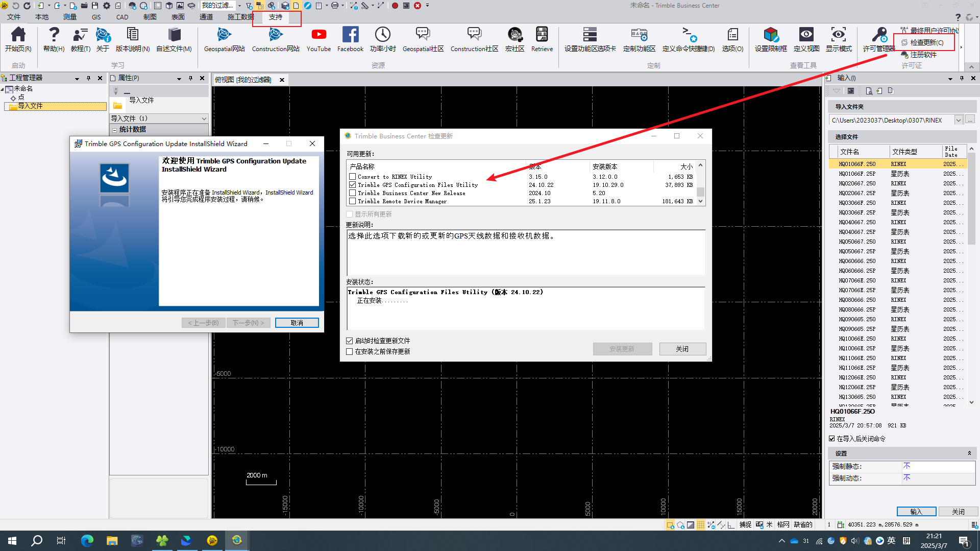Open 宏社区 macro community icon
This screenshot has width=980, height=551.
click(x=514, y=39)
